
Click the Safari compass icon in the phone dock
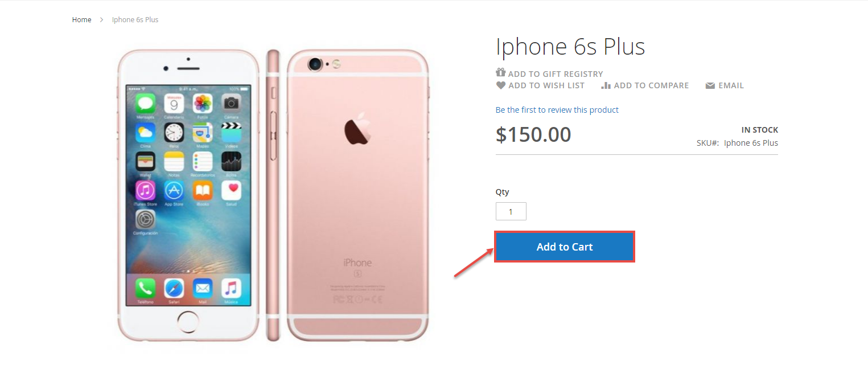click(x=174, y=288)
